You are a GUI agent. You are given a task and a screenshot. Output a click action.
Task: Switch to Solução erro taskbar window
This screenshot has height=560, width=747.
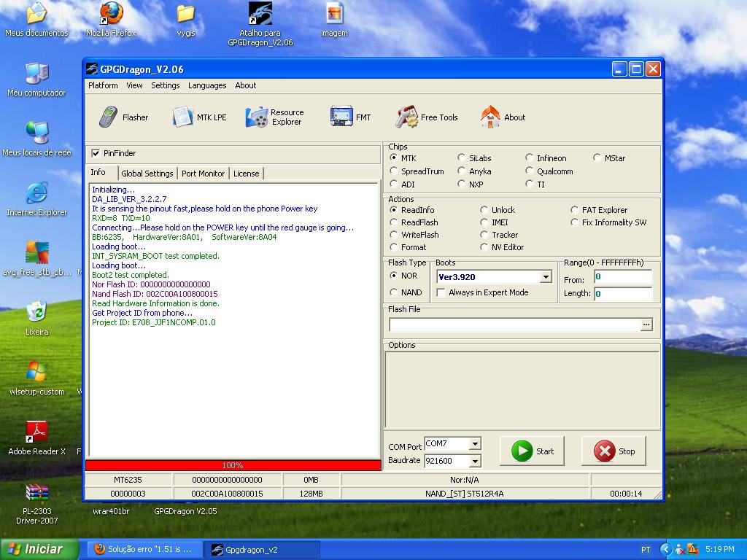(x=144, y=550)
